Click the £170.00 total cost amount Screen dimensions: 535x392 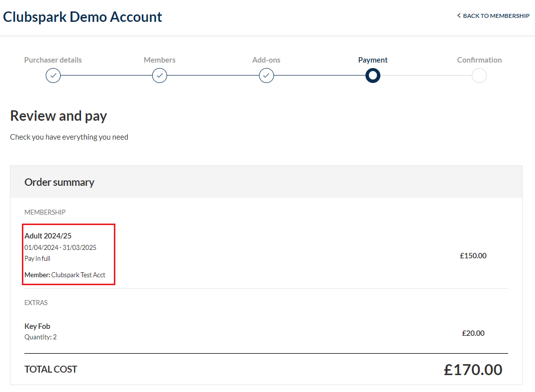point(473,370)
